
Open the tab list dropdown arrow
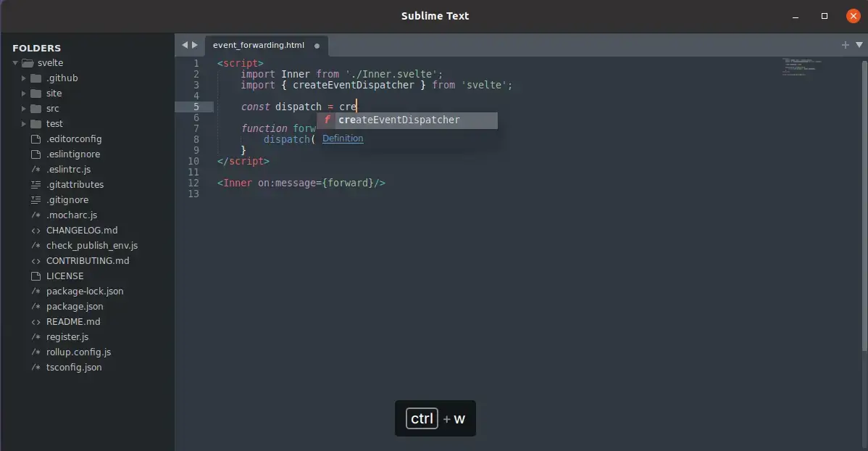(859, 45)
